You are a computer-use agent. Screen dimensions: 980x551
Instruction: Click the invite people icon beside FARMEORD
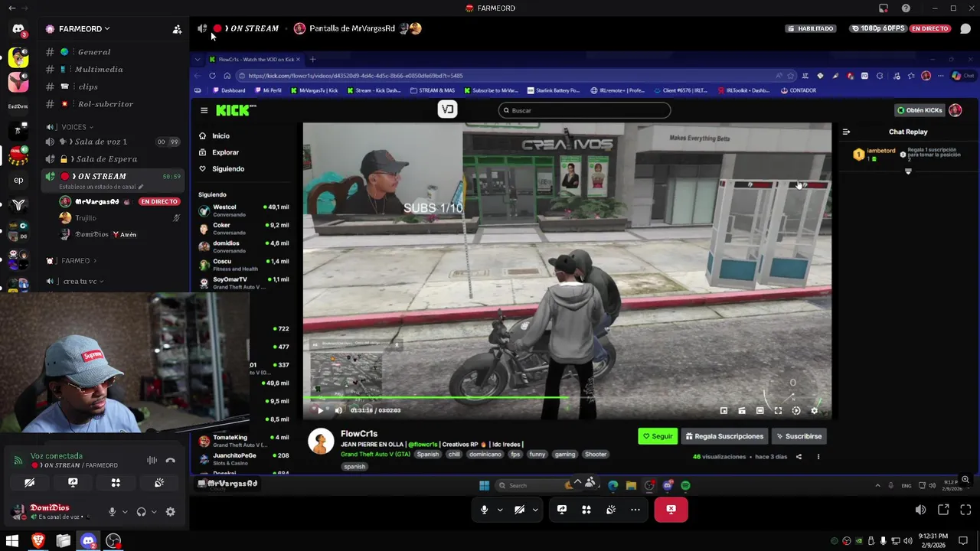click(177, 29)
